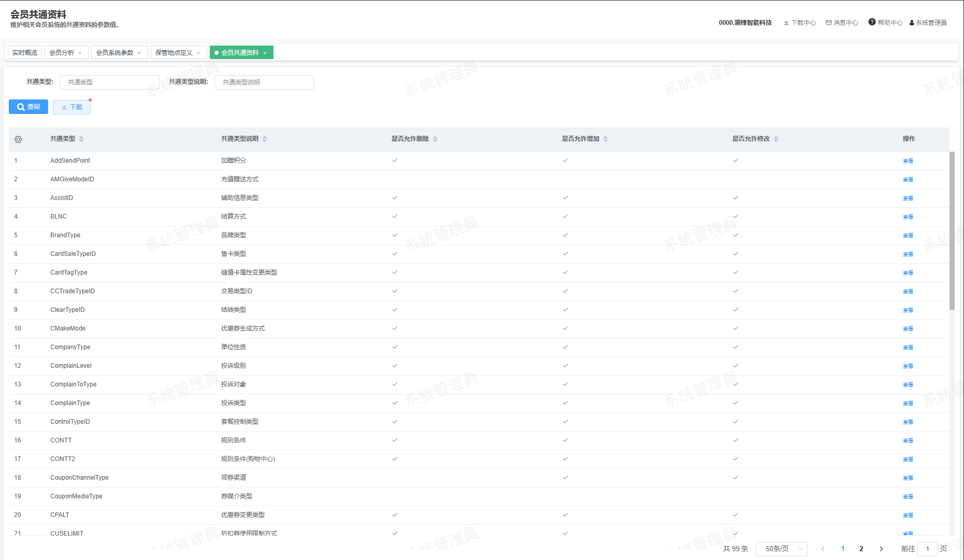Click the 下载 download button
964x560 pixels.
[x=71, y=107]
